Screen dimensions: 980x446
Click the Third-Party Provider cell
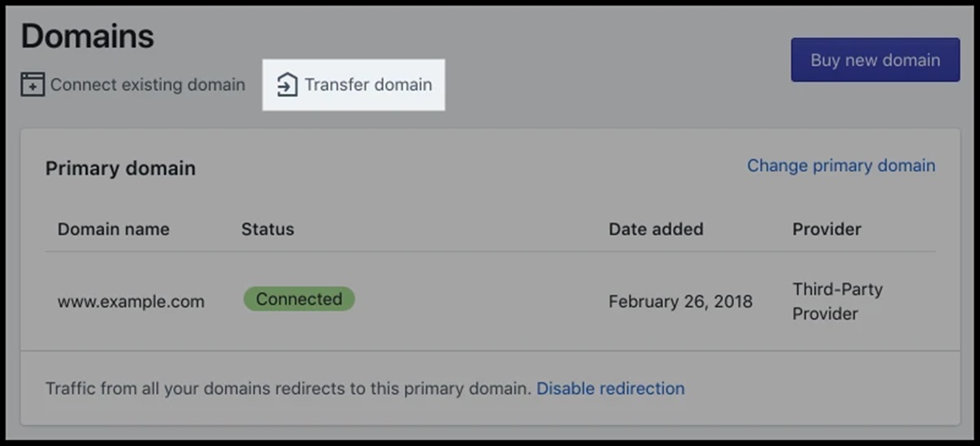pos(837,301)
